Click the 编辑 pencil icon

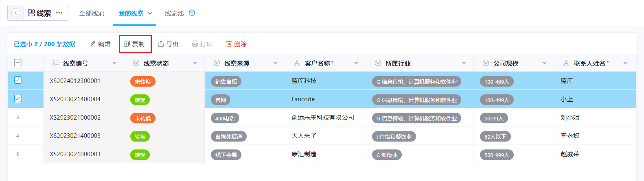click(x=93, y=44)
